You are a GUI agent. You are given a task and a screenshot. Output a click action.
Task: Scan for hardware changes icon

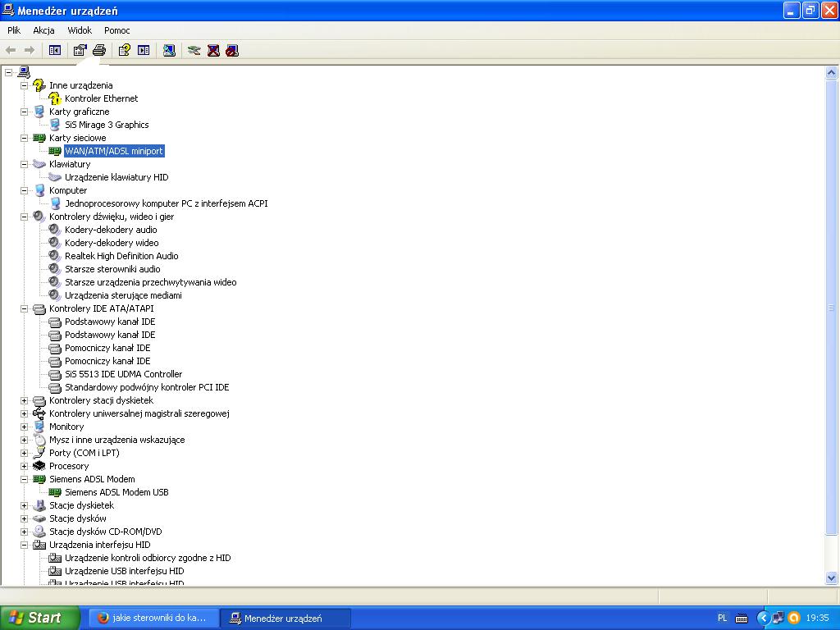(x=169, y=50)
